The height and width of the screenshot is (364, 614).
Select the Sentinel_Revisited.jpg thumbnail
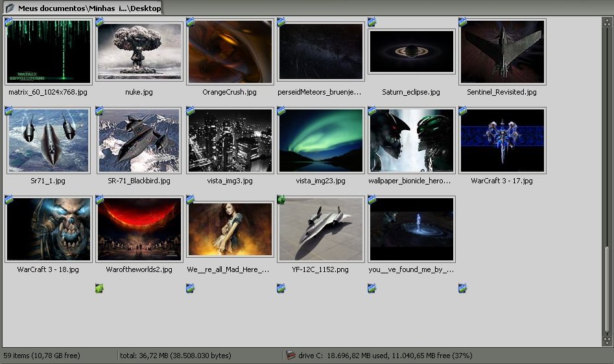[502, 52]
